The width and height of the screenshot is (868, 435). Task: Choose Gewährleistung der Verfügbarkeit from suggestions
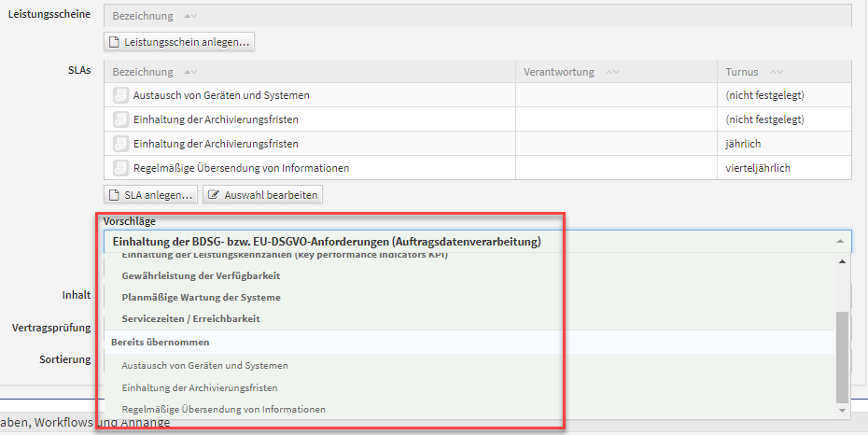[x=201, y=275]
